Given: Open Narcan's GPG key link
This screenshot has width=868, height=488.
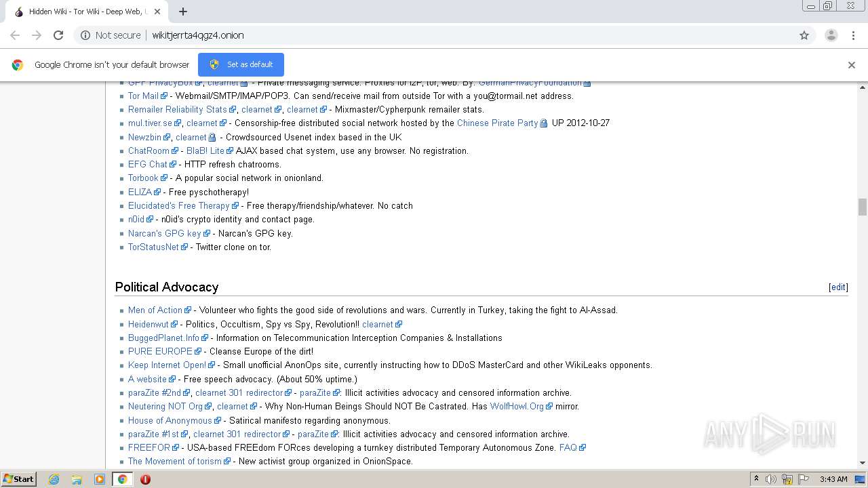Looking at the screenshot, I should [x=164, y=233].
